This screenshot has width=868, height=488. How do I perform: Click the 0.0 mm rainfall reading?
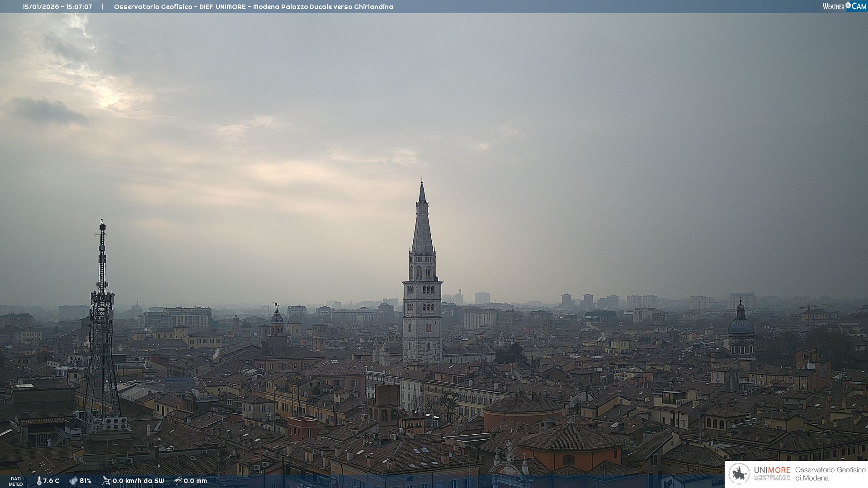[x=195, y=481]
